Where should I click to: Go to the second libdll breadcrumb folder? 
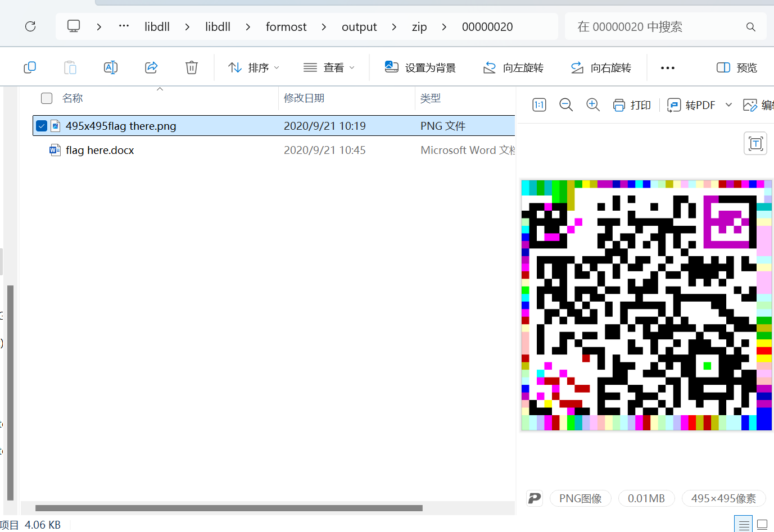pos(218,26)
